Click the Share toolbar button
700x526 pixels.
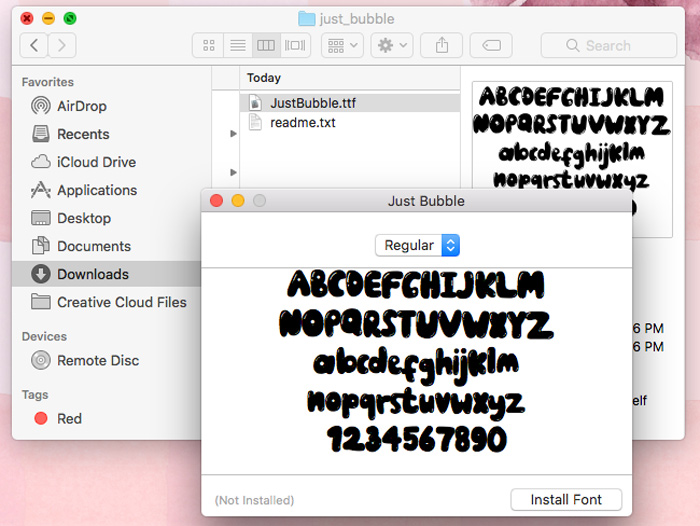442,45
